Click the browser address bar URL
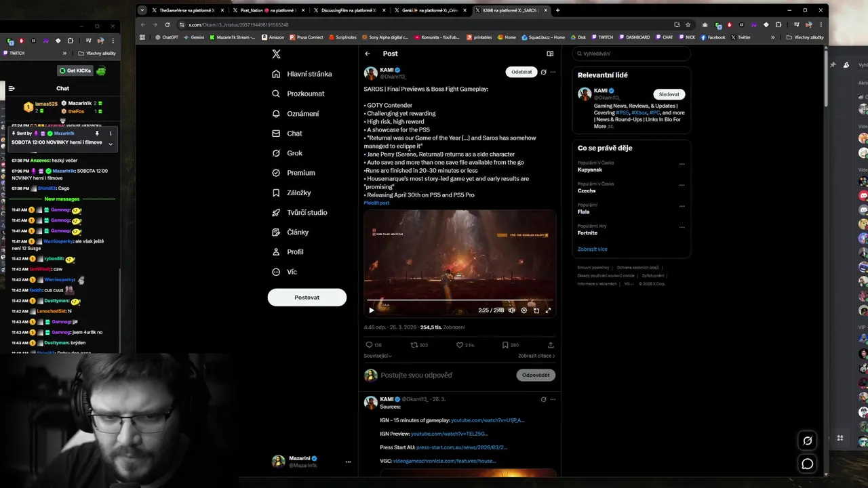The image size is (868, 488). [x=239, y=24]
